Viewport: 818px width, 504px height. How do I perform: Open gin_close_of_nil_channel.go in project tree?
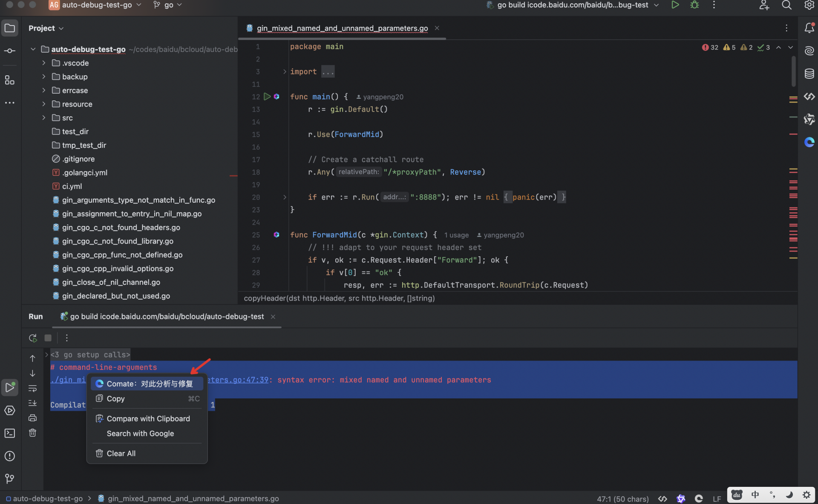tap(111, 282)
